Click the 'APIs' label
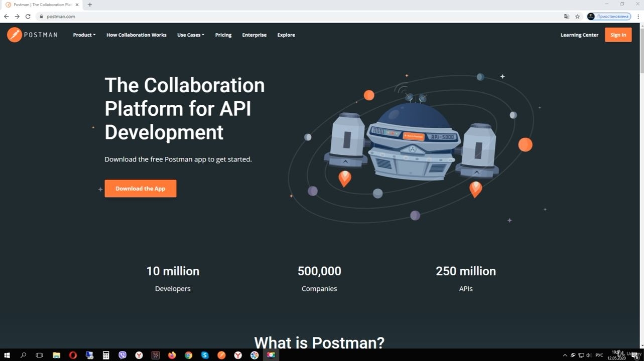Viewport: 644px width, 361px height. point(466,289)
